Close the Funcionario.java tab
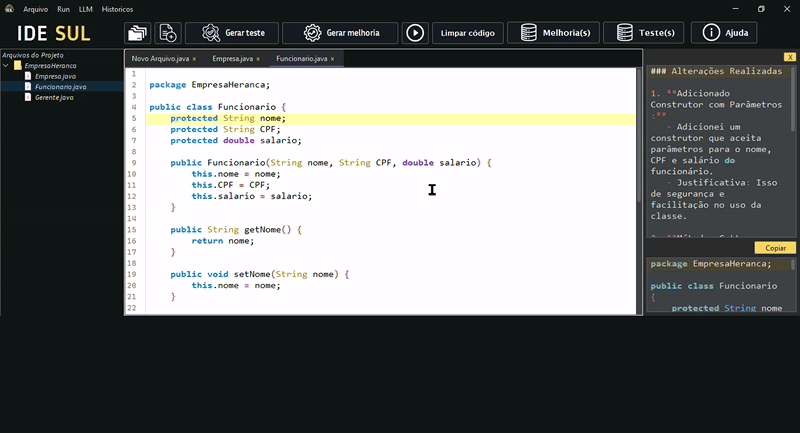This screenshot has width=800, height=433. click(x=333, y=59)
